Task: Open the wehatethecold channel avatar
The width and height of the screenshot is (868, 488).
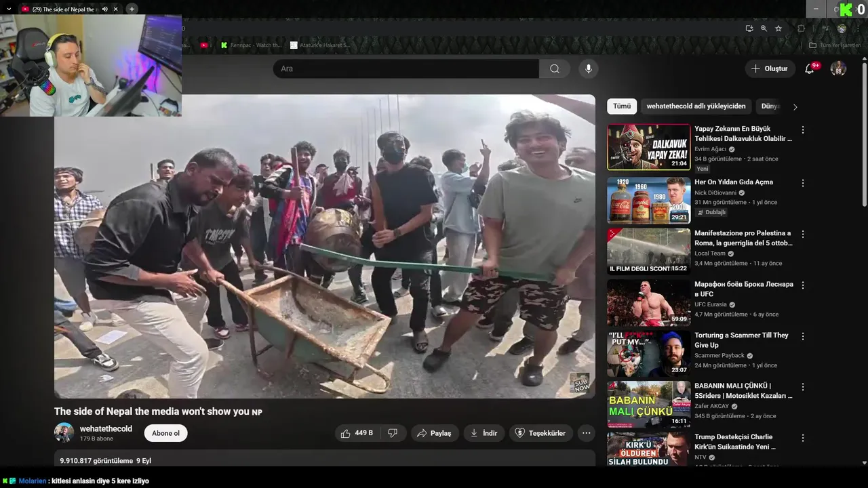Action: click(64, 432)
